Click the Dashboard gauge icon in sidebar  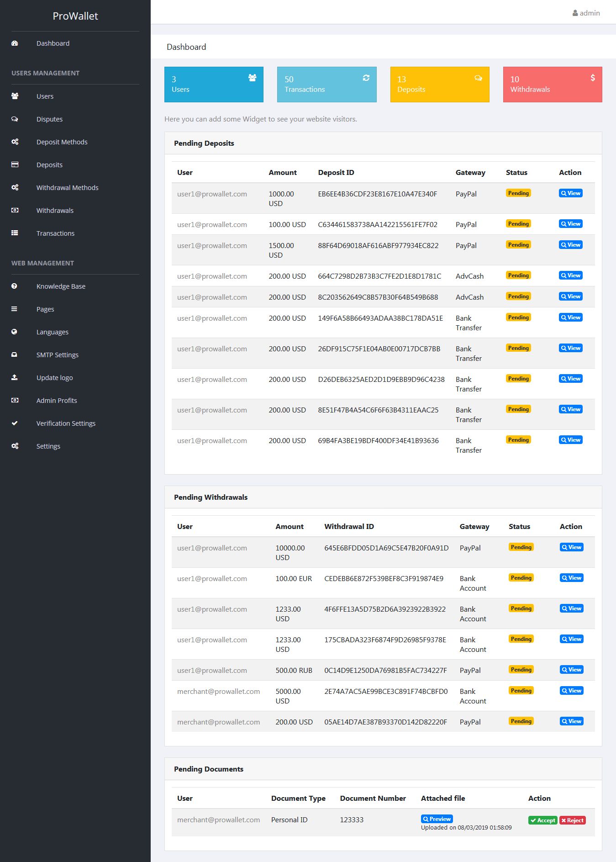pos(15,43)
